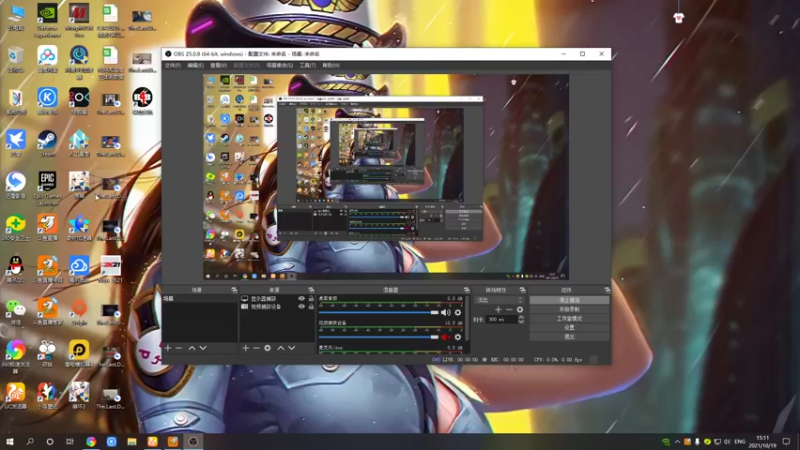
Task: Open the Recycle Bin desktop icon
Action: click(x=16, y=59)
